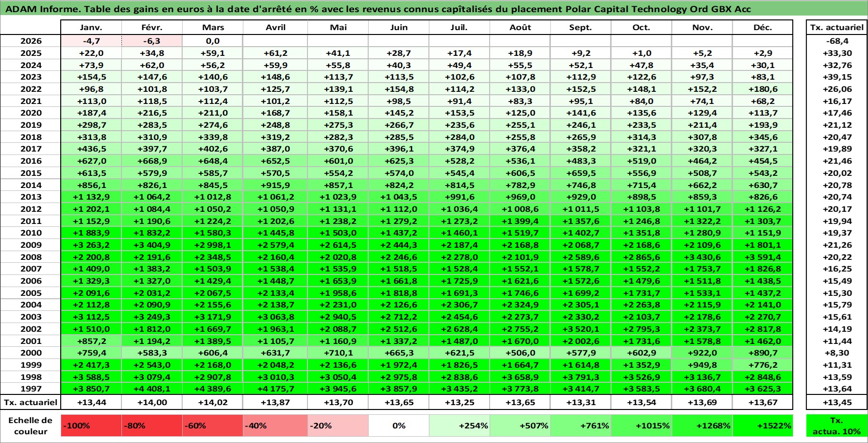Select the overall actuarial rate +13,45
This screenshot has height=443, width=868.
coord(836,402)
